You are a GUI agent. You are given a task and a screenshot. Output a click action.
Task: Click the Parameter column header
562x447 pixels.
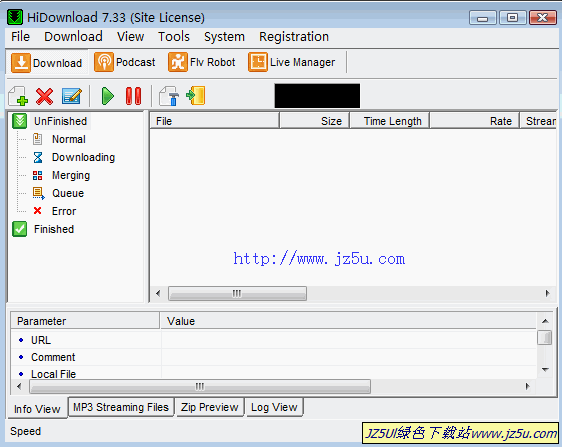coord(85,321)
